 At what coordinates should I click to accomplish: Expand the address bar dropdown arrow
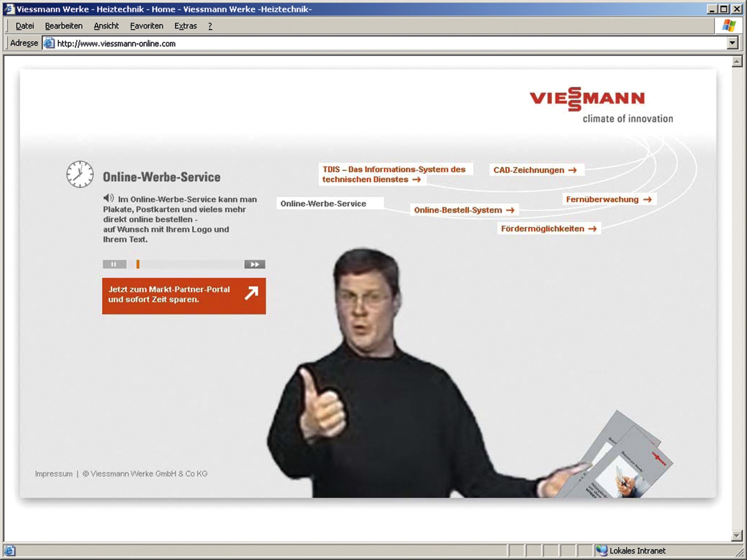pyautogui.click(x=732, y=43)
